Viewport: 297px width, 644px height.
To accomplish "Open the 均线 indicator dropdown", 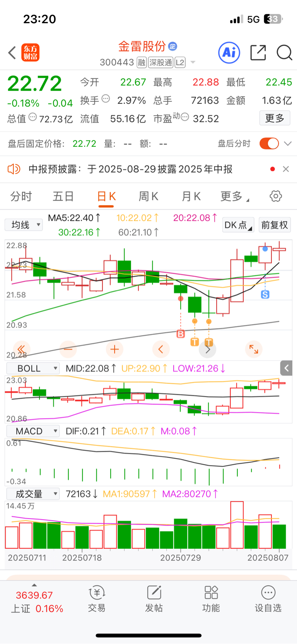I will [x=24, y=225].
